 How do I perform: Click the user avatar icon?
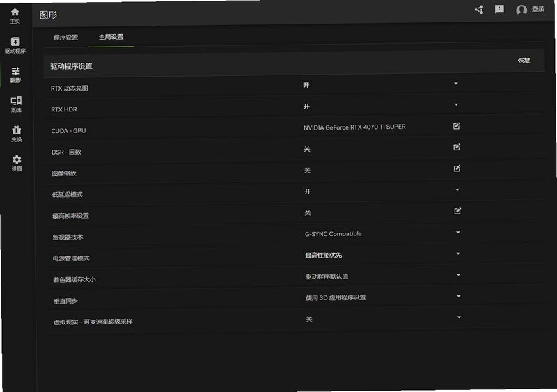[x=521, y=10]
